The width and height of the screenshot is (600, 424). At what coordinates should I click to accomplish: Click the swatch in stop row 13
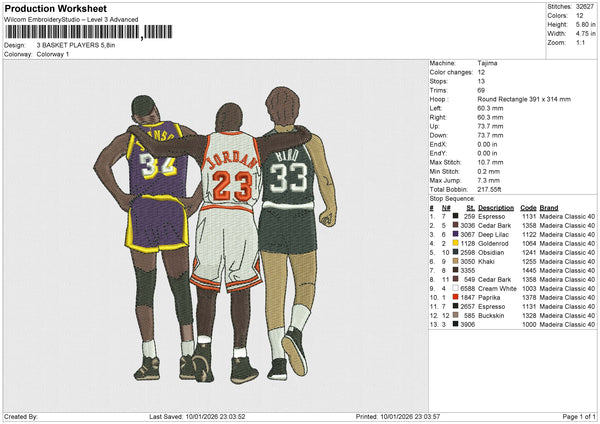click(x=455, y=325)
